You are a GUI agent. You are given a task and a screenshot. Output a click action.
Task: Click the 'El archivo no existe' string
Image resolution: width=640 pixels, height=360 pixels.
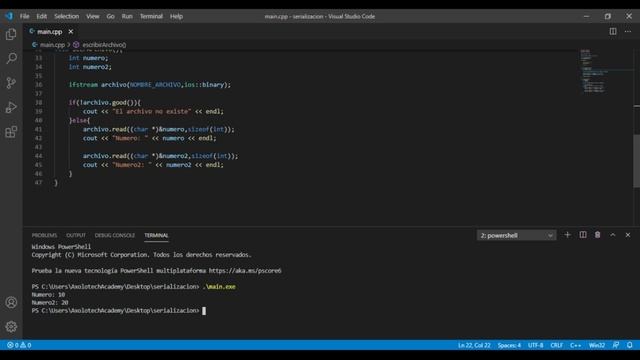(x=151, y=111)
